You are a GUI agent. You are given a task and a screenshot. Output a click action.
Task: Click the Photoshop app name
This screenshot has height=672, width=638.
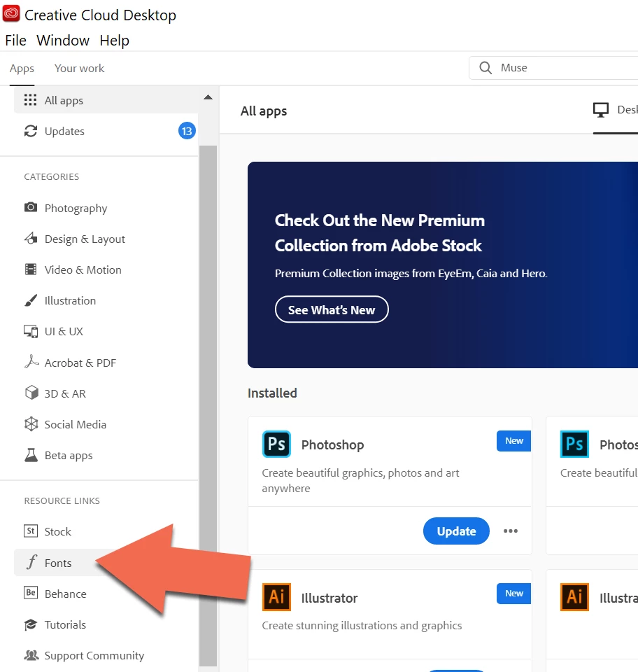tap(333, 445)
